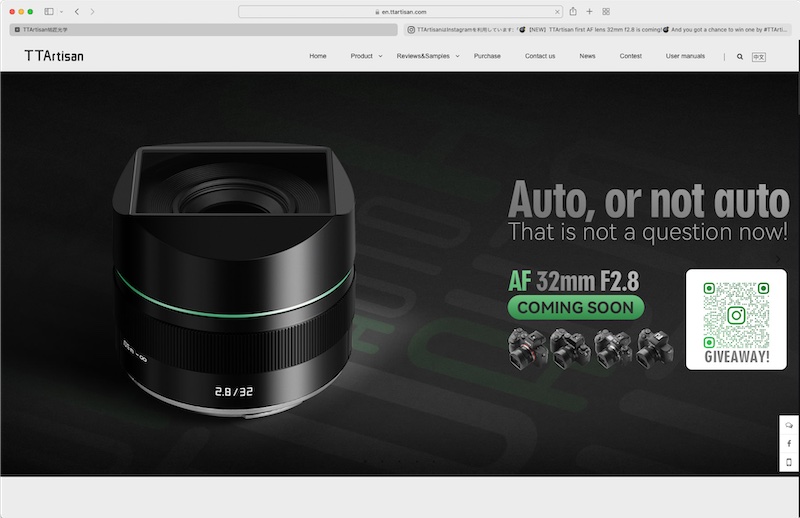Screen dimensions: 800x518
Task: Click the next slide arrow on banner
Action: 778,259
